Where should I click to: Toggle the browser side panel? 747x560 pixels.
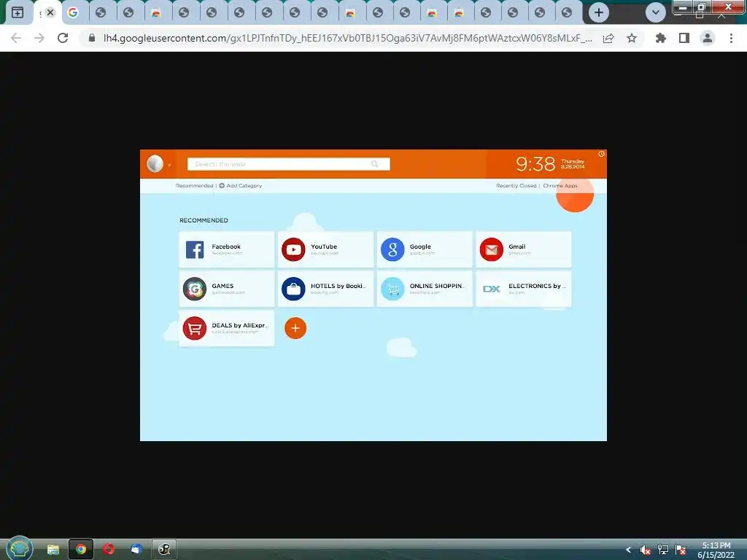[x=684, y=38]
